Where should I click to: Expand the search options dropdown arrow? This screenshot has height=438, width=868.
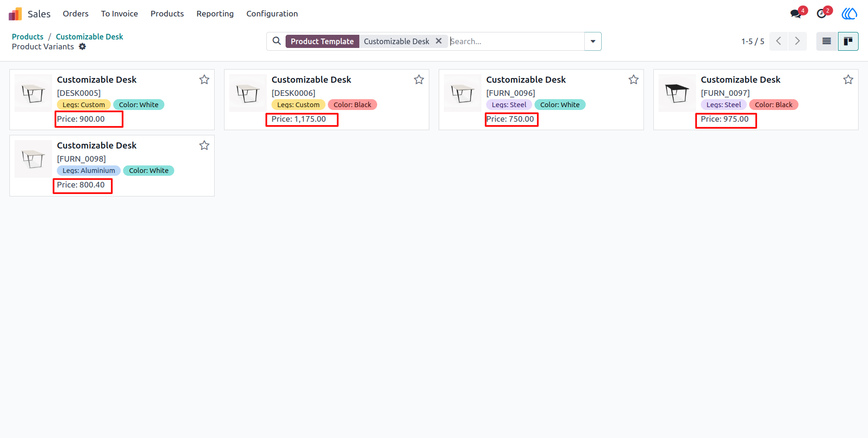point(593,41)
